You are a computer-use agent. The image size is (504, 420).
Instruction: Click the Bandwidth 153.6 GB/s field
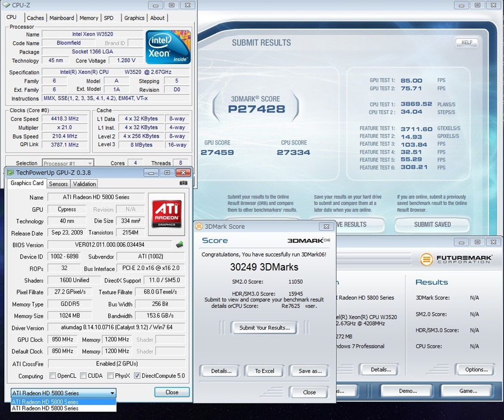(x=160, y=316)
